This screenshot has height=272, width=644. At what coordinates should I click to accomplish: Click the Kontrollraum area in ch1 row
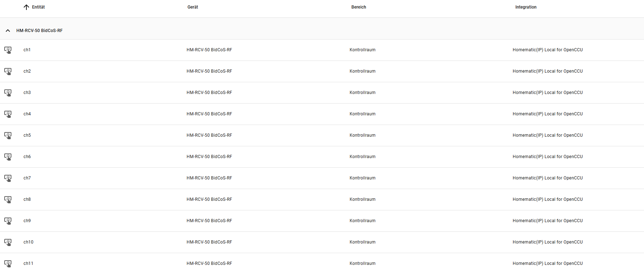(362, 50)
